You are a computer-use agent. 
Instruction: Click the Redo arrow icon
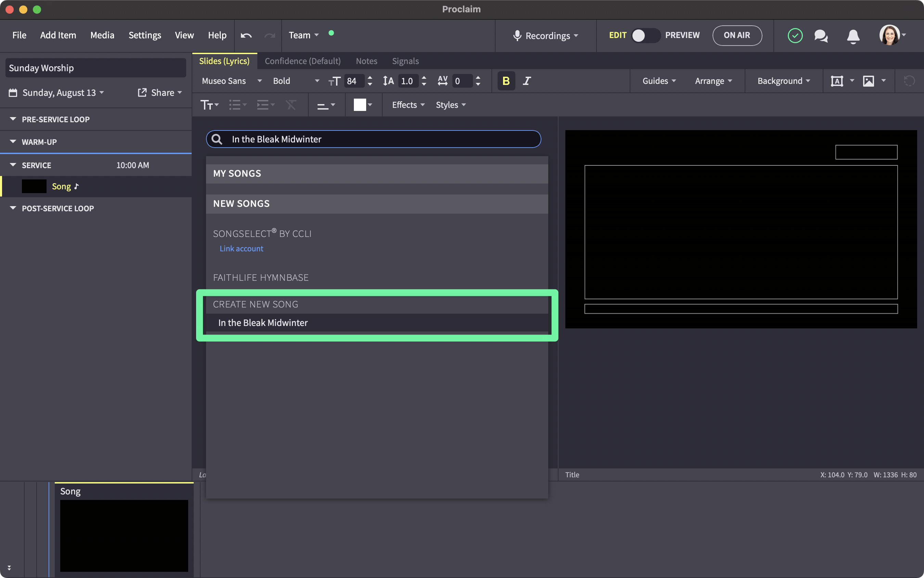point(270,36)
